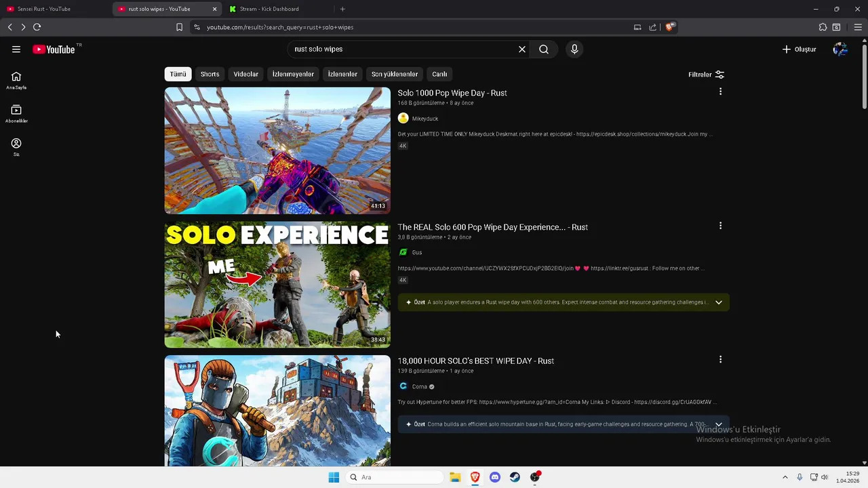The image size is (868, 488).
Task: Open the browser extensions puzzle icon
Action: tap(823, 27)
